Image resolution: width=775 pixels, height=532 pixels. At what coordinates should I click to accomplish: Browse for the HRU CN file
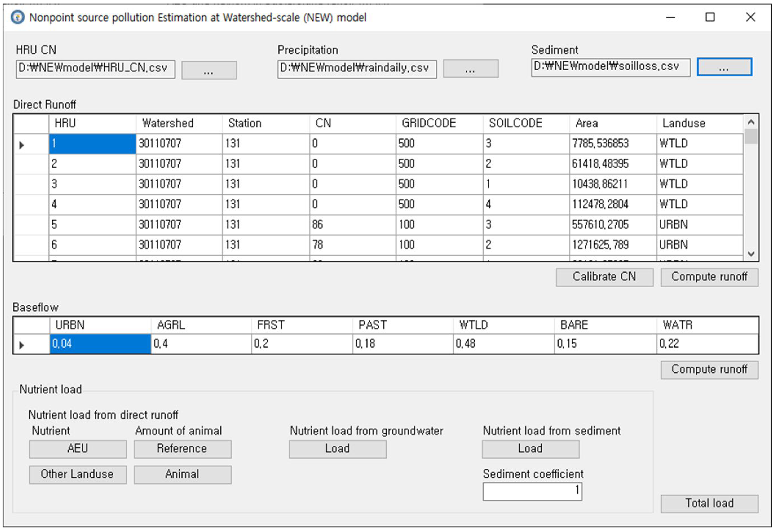[209, 70]
